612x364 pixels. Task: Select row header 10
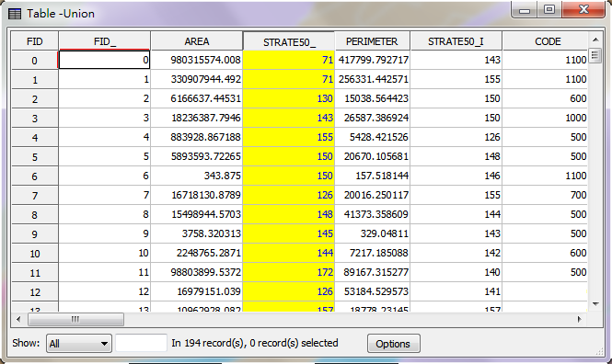click(35, 254)
